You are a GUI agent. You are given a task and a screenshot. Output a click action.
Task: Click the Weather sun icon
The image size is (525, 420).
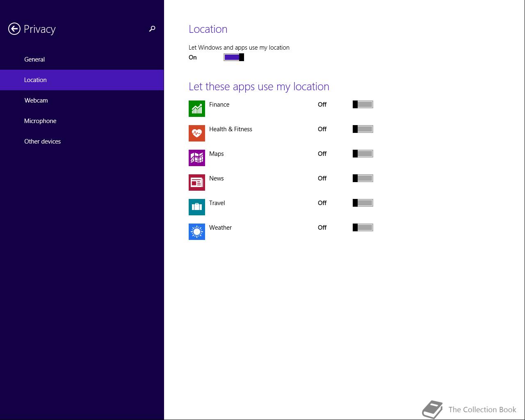tap(197, 232)
